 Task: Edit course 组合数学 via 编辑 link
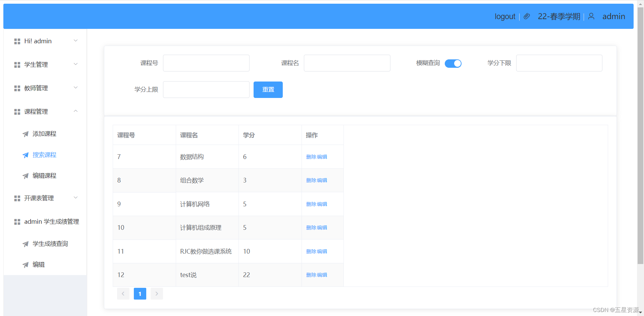[322, 180]
